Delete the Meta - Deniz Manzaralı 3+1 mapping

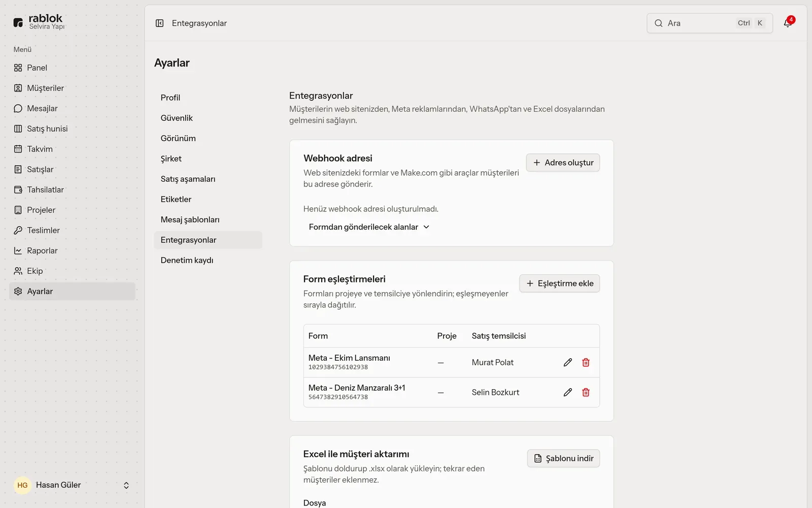pyautogui.click(x=586, y=392)
